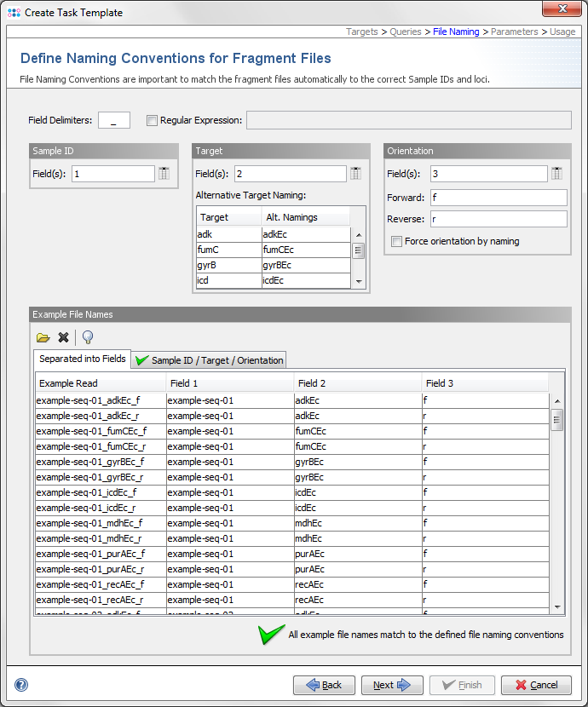Screen dimensions: 588x707
Task: Click the light bulb hint icon
Action: tap(87, 337)
